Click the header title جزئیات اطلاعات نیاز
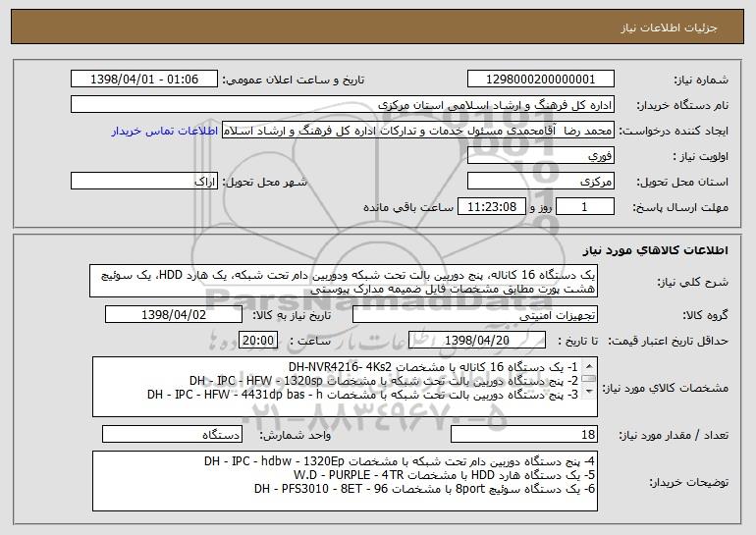756x535 pixels. [x=669, y=27]
